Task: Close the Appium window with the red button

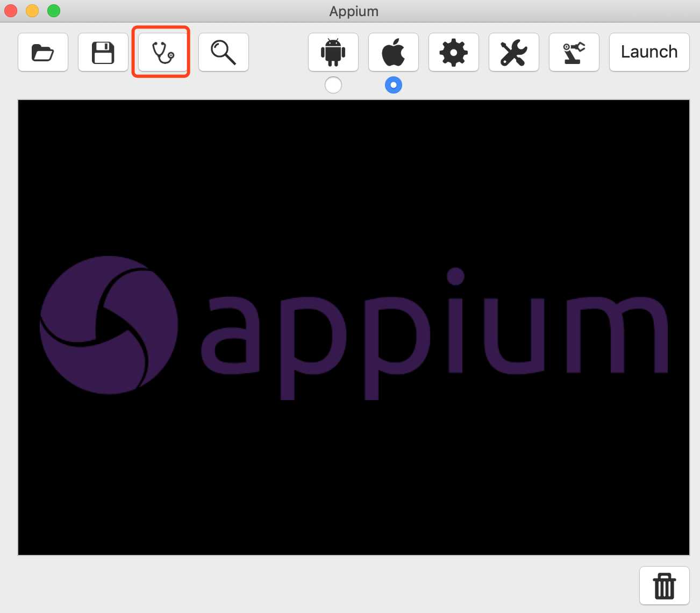Action: coord(11,11)
